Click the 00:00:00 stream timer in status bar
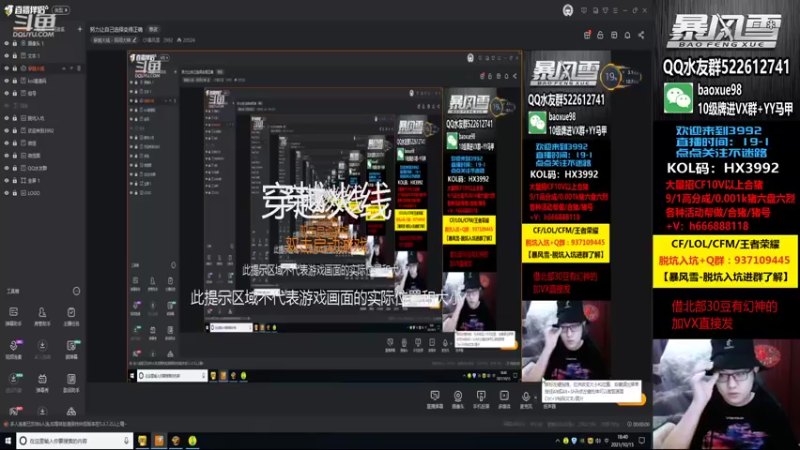 click(638, 424)
